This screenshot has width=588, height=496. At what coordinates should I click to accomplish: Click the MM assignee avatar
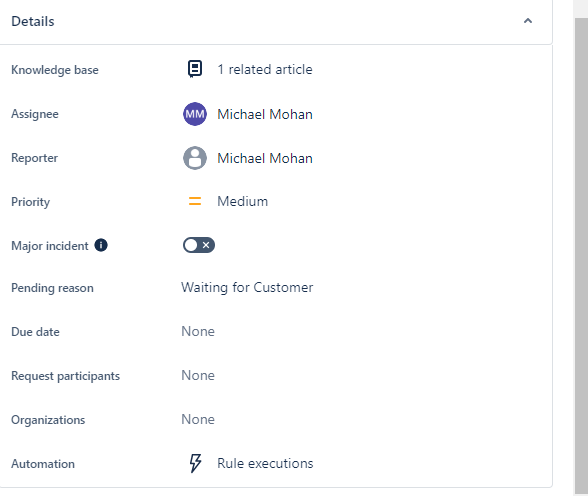point(195,114)
